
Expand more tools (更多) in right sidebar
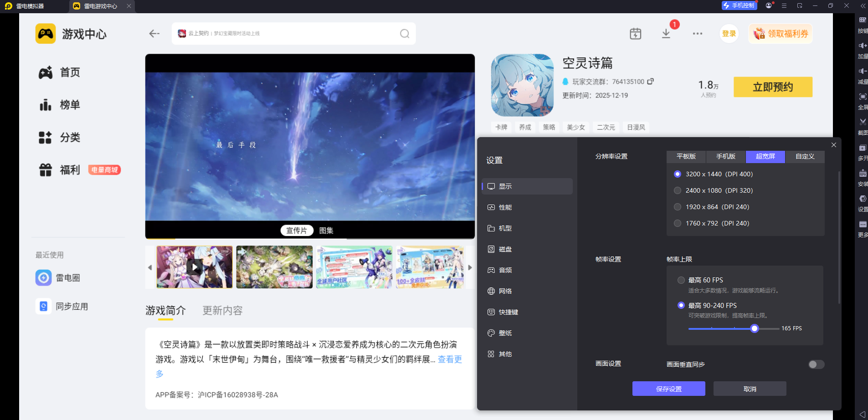[x=863, y=224]
